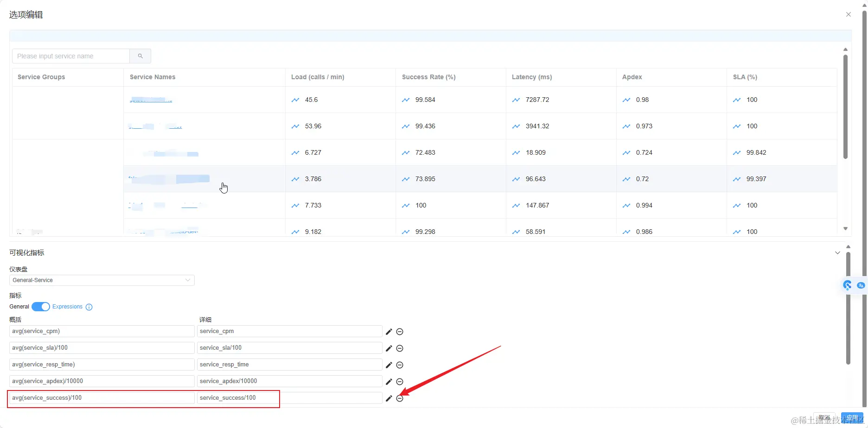The width and height of the screenshot is (868, 428).
Task: Close the 选项编辑 dialog with the X
Action: click(x=848, y=14)
